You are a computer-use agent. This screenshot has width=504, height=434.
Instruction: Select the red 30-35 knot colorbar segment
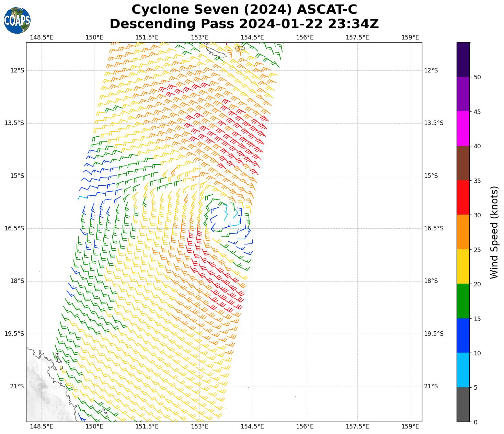point(463,197)
